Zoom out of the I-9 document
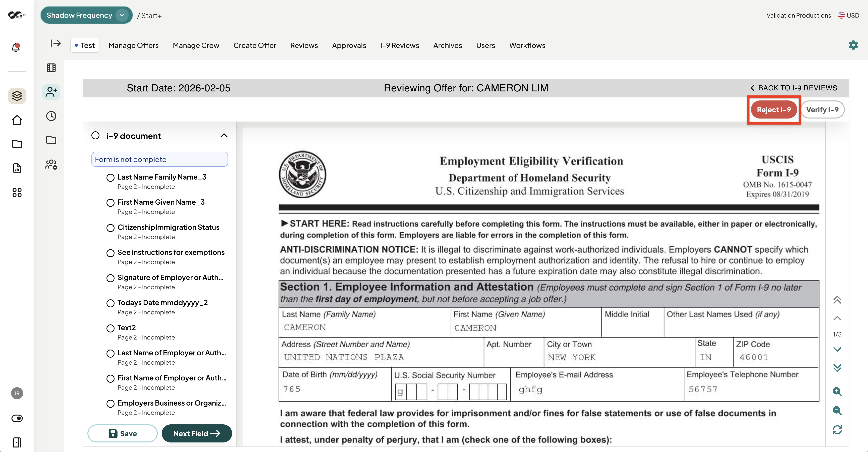This screenshot has height=452, width=868. click(837, 411)
